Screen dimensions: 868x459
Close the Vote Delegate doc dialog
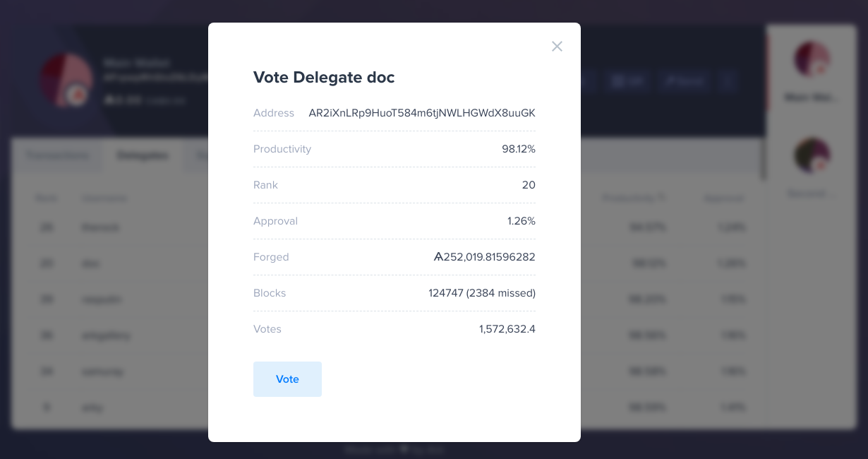coord(557,47)
